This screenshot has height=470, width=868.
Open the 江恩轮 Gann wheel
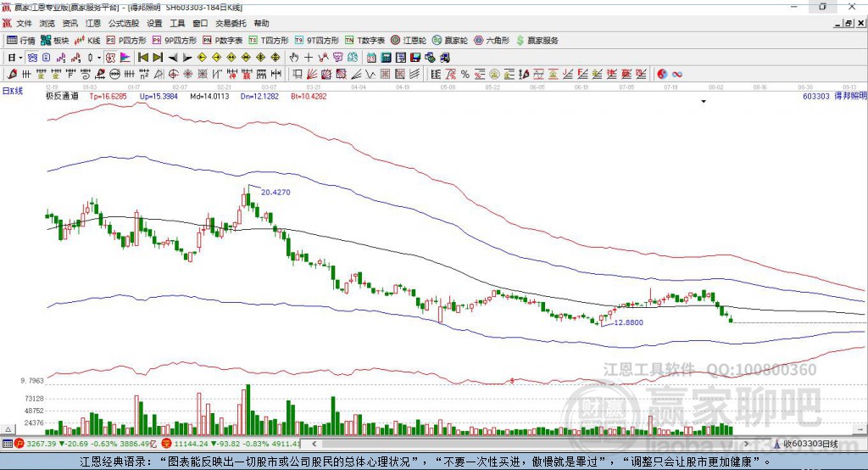(x=409, y=41)
